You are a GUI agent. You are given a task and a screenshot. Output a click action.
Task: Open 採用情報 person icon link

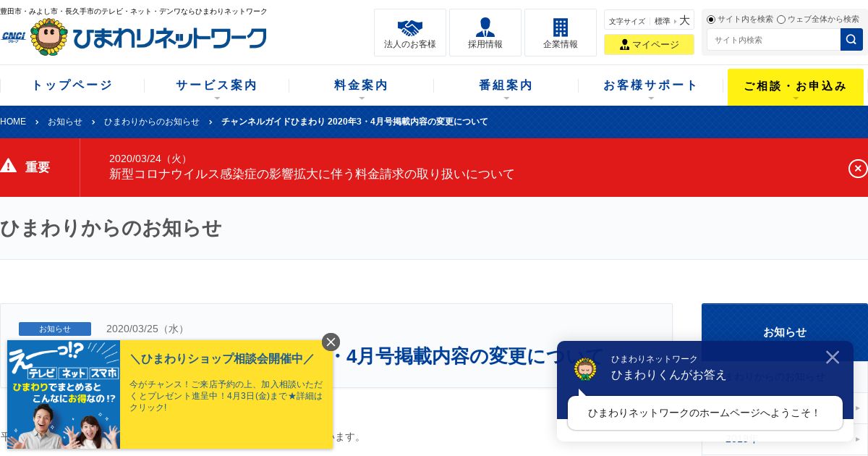click(x=485, y=33)
